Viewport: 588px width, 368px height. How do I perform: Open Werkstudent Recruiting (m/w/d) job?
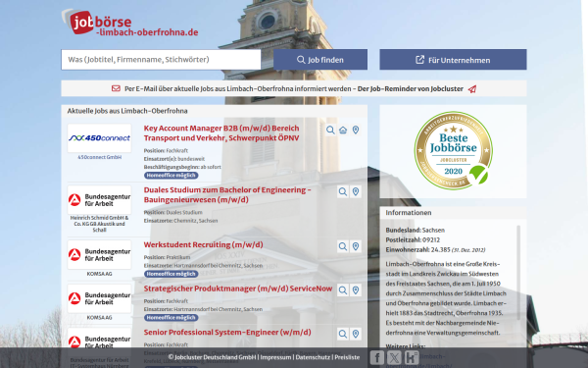[203, 244]
